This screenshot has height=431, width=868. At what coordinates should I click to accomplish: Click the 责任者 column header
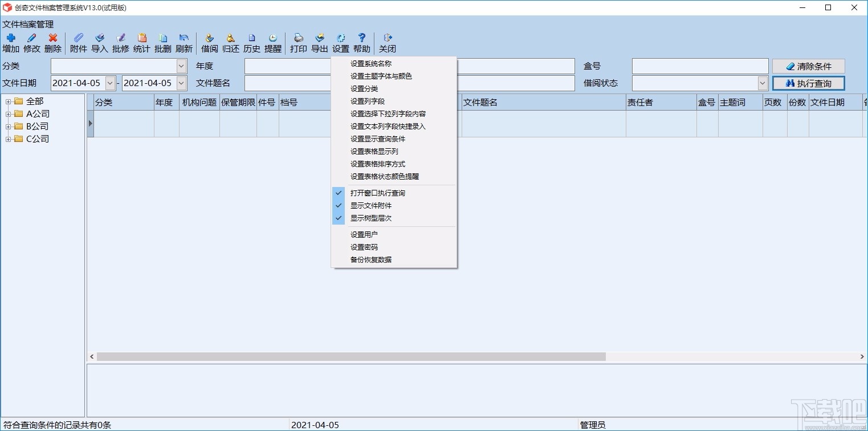(661, 103)
